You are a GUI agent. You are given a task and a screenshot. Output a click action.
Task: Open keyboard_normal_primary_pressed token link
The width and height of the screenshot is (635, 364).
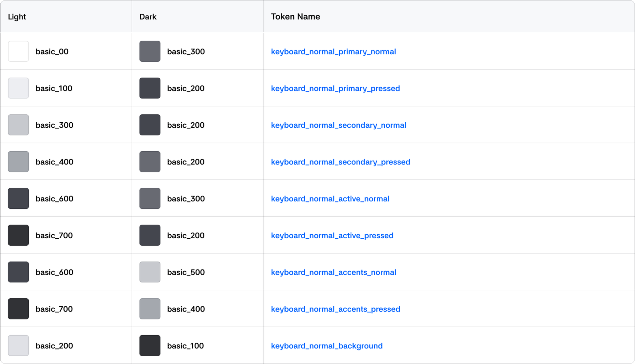(x=335, y=88)
